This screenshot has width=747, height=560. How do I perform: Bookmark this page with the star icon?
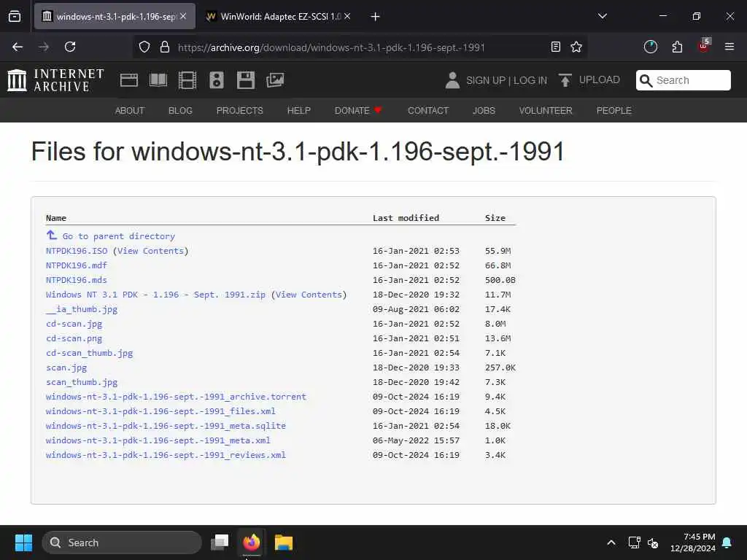(x=576, y=47)
